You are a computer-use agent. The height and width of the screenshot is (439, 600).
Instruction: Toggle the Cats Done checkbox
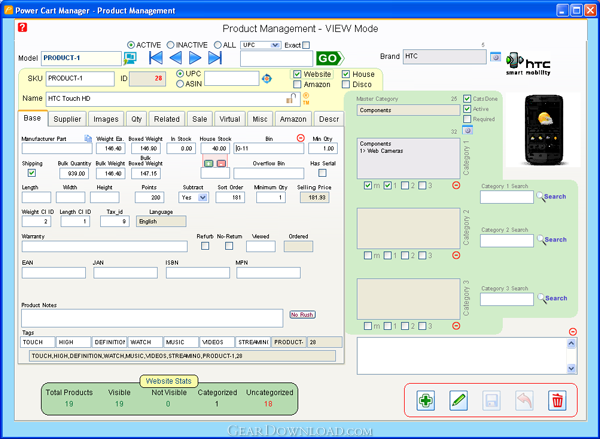(467, 99)
